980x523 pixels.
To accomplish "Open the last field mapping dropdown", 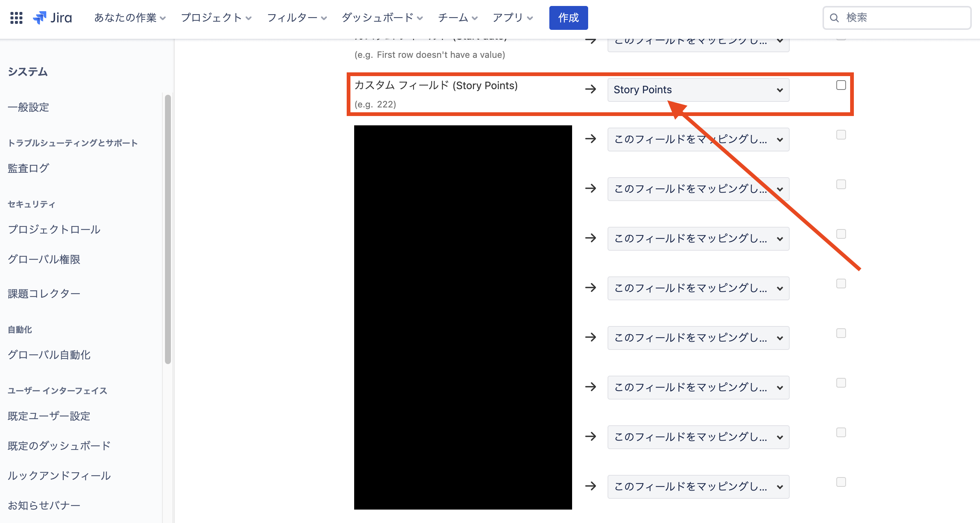I will pos(698,486).
